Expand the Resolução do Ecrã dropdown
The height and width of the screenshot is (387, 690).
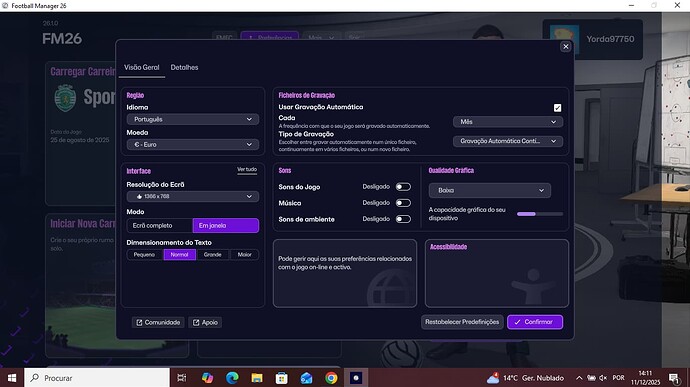tap(193, 196)
